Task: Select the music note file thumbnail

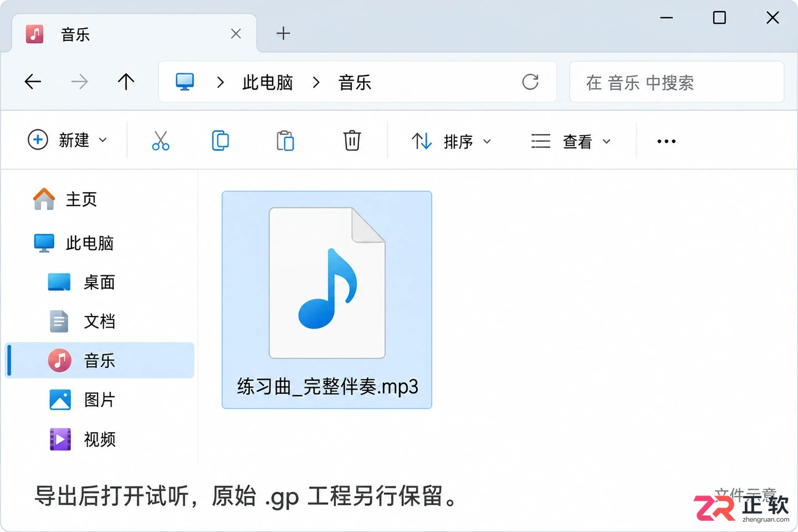Action: 327,283
